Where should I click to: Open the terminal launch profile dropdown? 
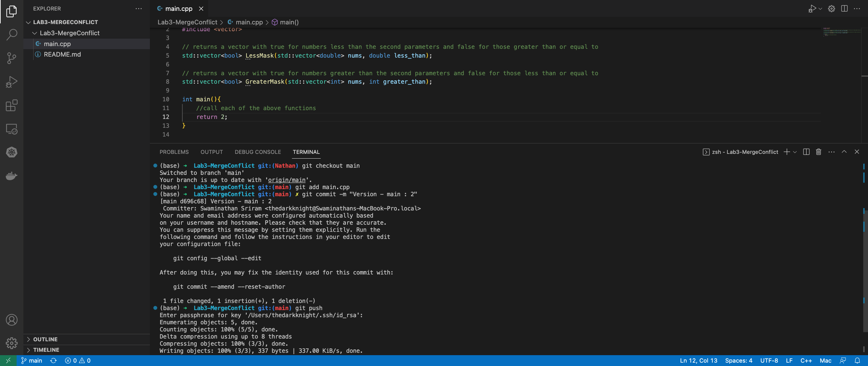[x=795, y=152]
